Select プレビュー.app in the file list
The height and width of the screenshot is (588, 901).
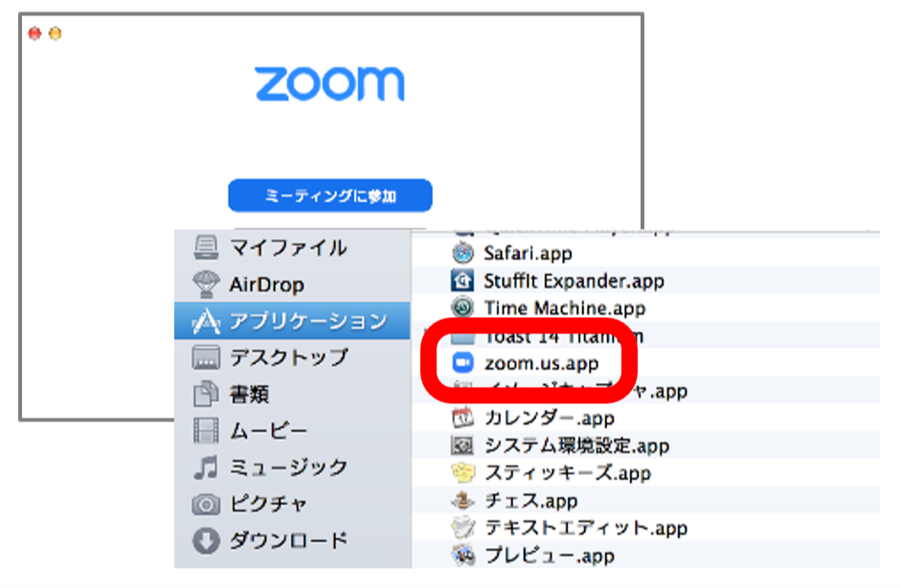click(x=646, y=555)
